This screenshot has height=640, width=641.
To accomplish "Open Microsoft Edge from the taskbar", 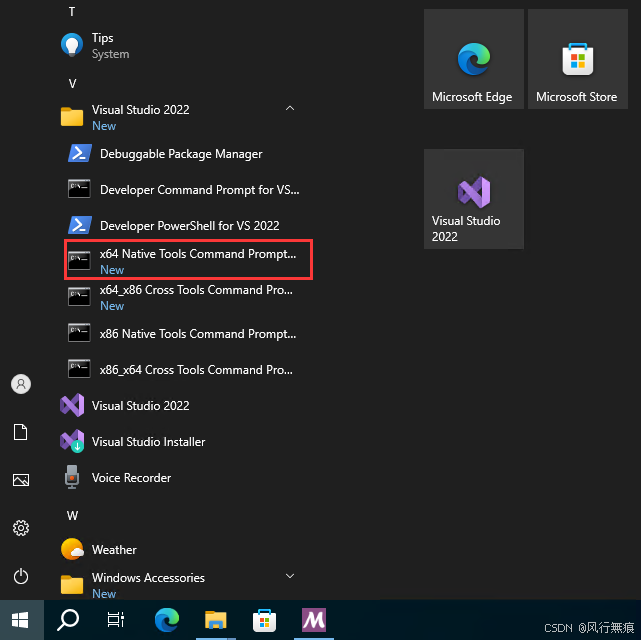I will point(167,620).
